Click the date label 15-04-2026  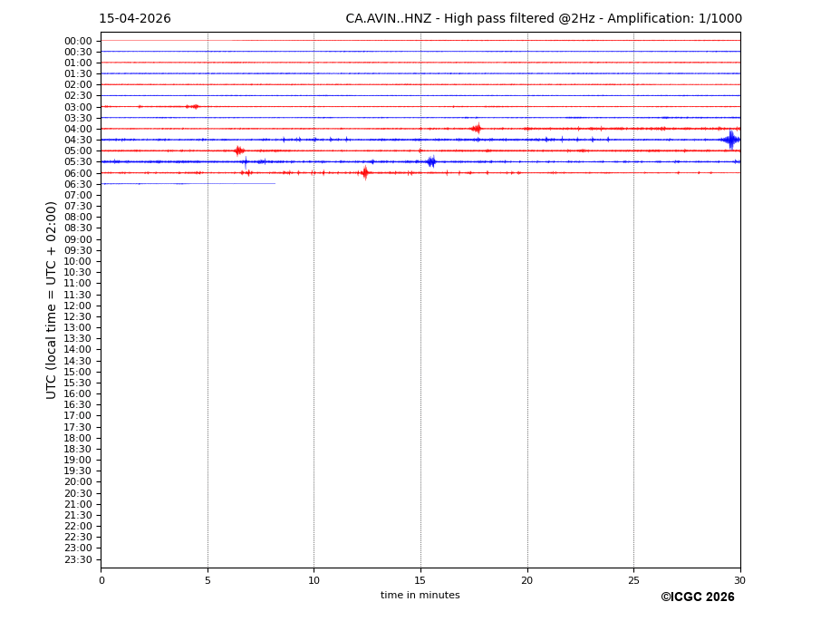point(134,19)
